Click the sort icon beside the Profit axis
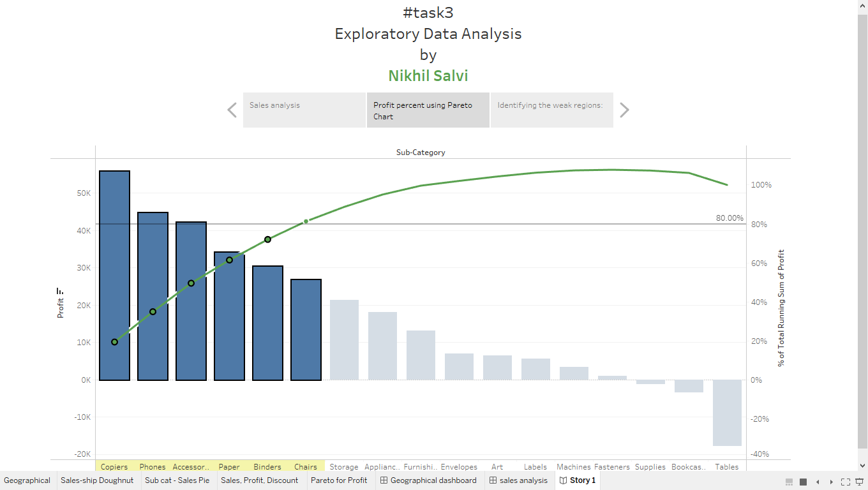Image resolution: width=868 pixels, height=490 pixels. pyautogui.click(x=61, y=290)
